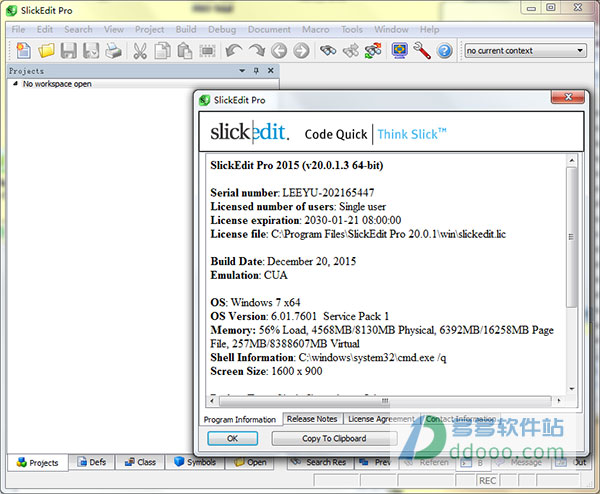
Task: Select the Class bottom tab
Action: click(x=140, y=462)
